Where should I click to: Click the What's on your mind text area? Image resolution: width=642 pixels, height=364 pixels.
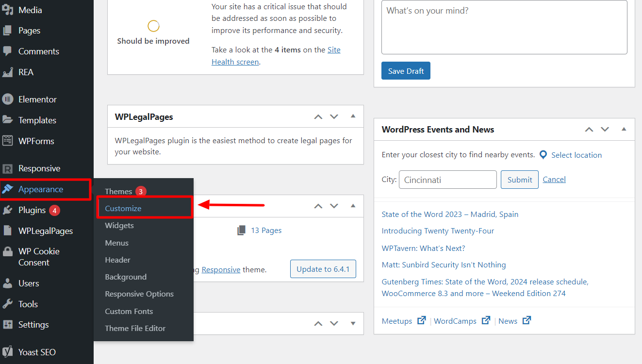(x=504, y=27)
